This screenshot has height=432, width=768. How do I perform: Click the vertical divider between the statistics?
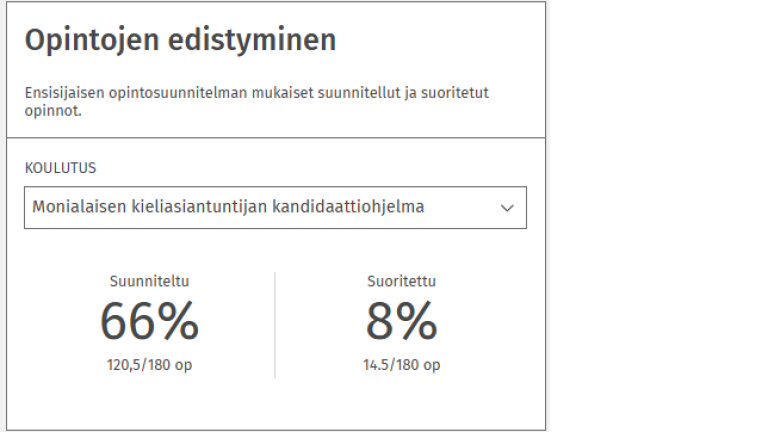[x=275, y=325]
